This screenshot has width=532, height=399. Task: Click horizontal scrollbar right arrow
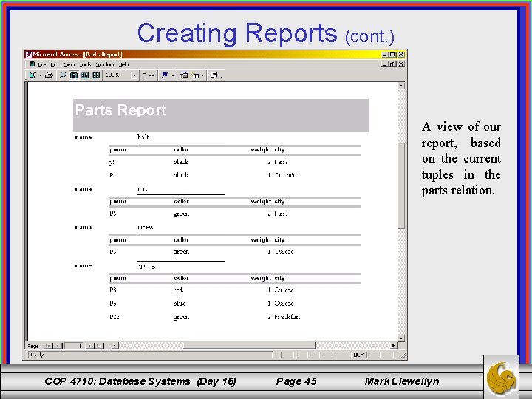[393, 346]
